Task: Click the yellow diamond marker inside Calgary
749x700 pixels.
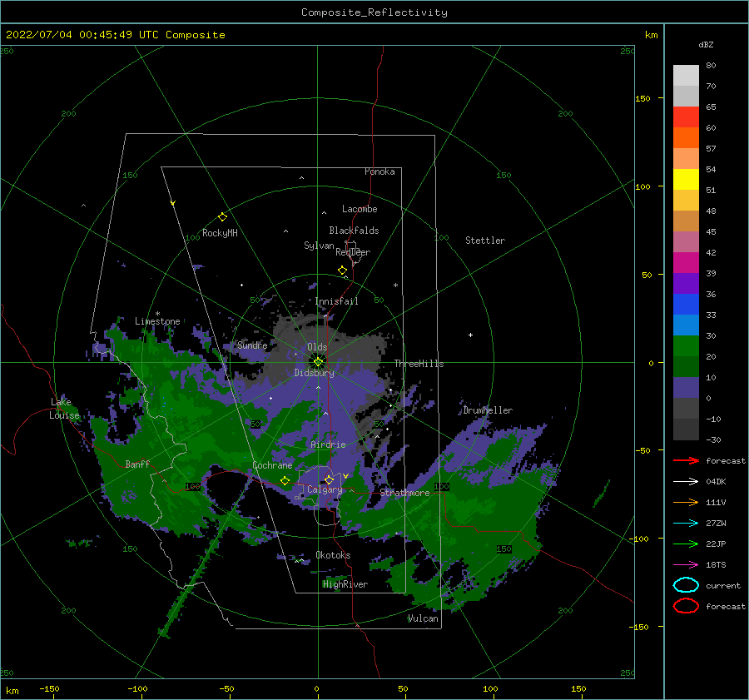Action: pos(329,479)
